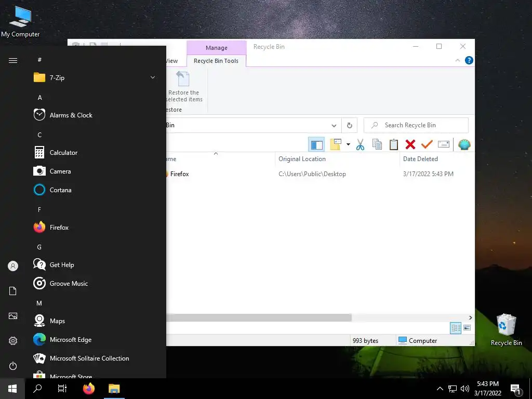The width and height of the screenshot is (532, 399).
Task: Click the Paste clipboard icon
Action: tap(394, 144)
